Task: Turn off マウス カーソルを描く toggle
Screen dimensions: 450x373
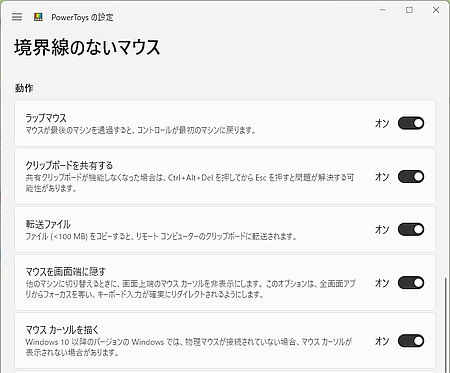Action: coord(411,341)
